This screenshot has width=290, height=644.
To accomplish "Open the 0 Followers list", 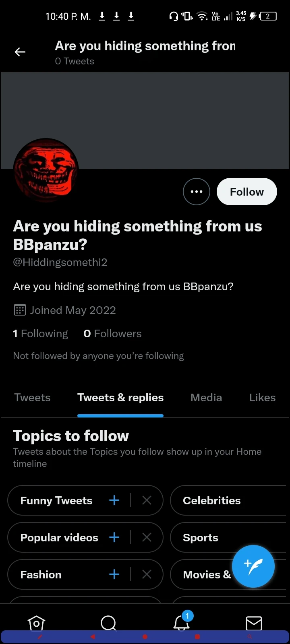I will pyautogui.click(x=112, y=334).
